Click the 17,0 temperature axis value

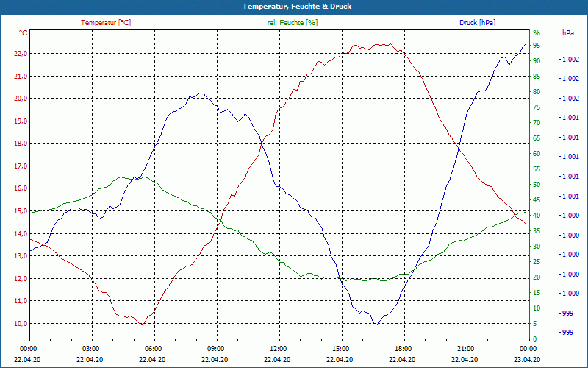[x=21, y=166]
